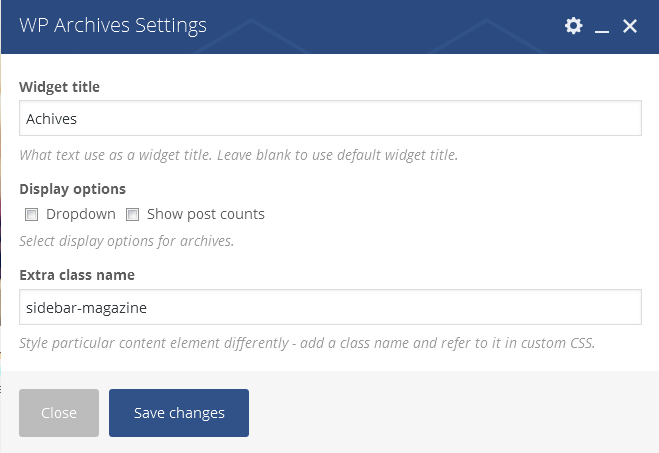Screen dimensions: 659x453
Task: Click the Dropdown option label text
Action: pyautogui.click(x=81, y=214)
